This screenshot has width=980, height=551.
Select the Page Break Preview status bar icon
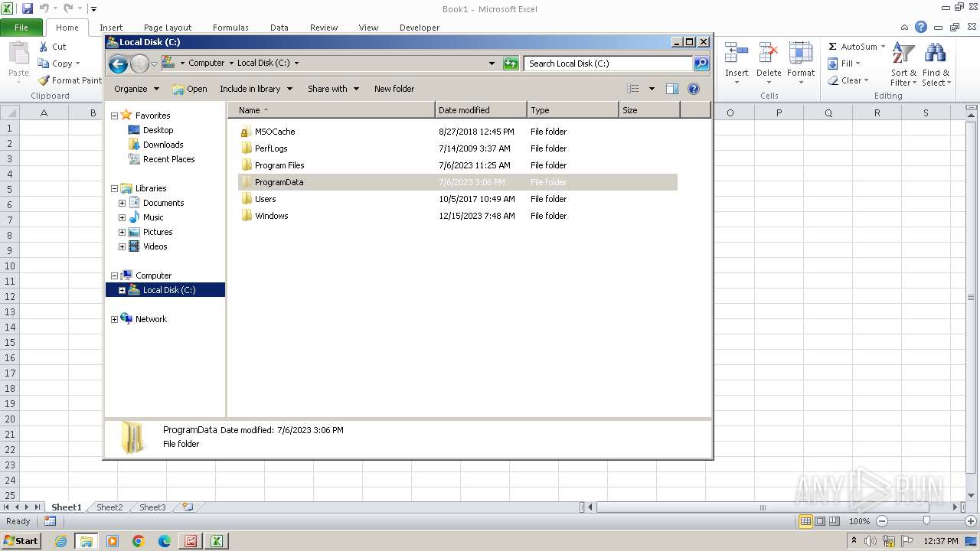tap(835, 521)
